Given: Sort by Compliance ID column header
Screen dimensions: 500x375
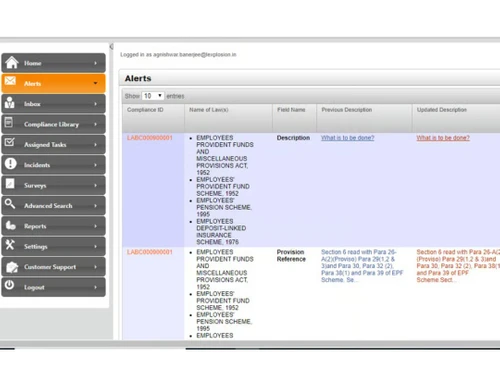Looking at the screenshot, I should 153,118.
